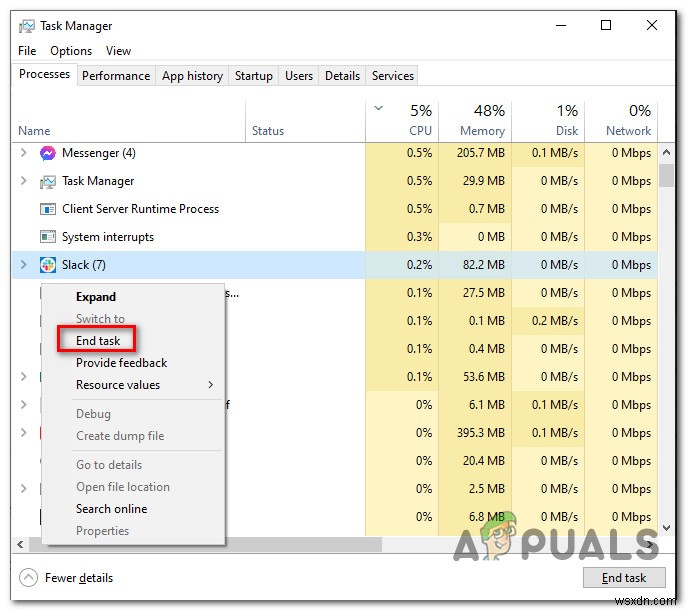This screenshot has width=688, height=611.
Task: Click the End task button at bottom
Action: point(624,578)
